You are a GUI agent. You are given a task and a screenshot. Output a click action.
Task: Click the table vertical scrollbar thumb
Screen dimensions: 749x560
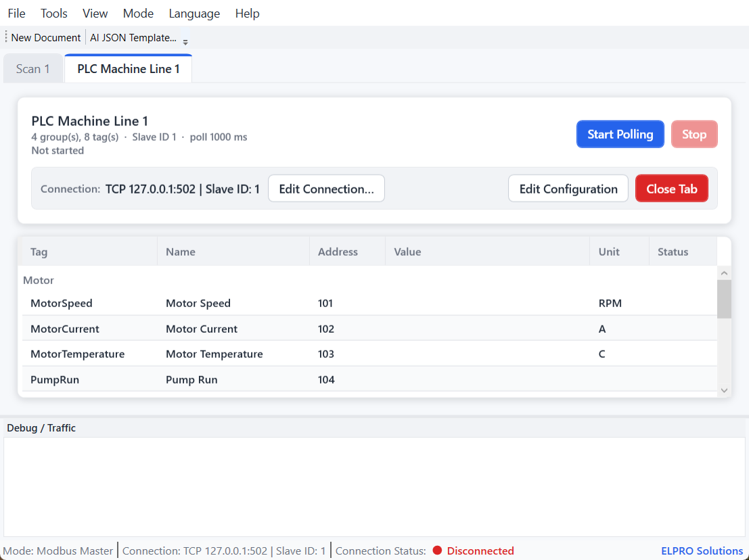point(724,299)
